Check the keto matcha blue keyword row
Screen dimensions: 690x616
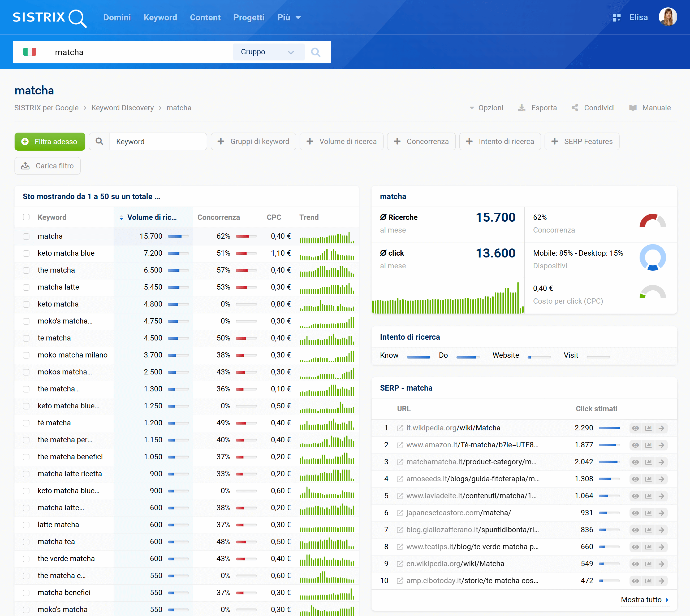[x=26, y=253]
